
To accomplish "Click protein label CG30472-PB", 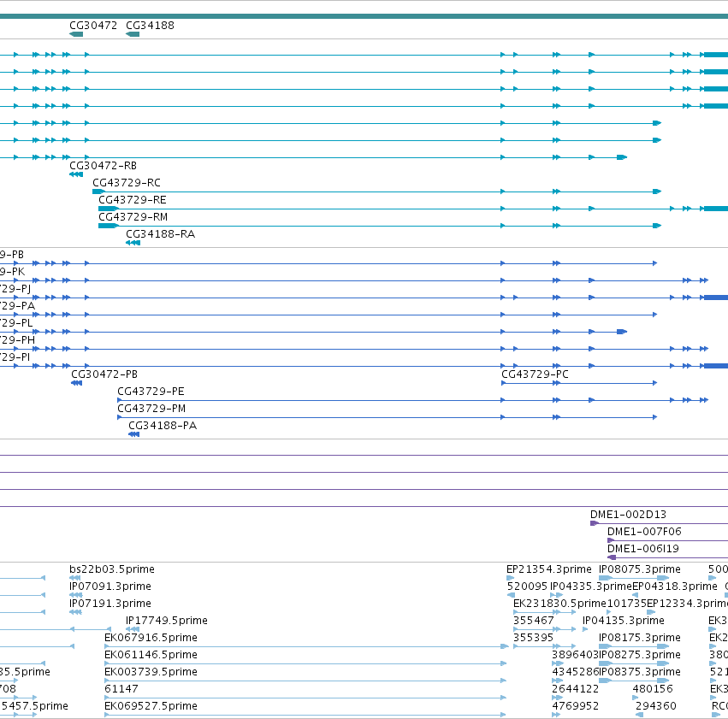I will [x=104, y=374].
